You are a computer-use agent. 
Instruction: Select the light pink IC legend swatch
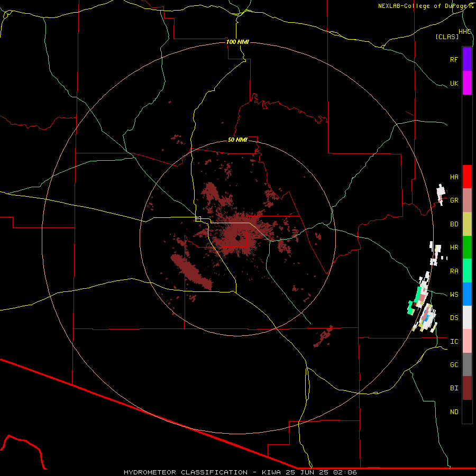467,341
